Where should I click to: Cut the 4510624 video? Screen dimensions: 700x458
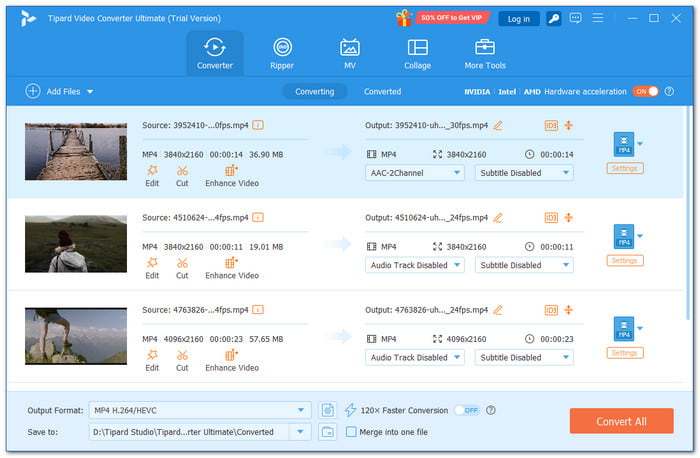(x=182, y=269)
